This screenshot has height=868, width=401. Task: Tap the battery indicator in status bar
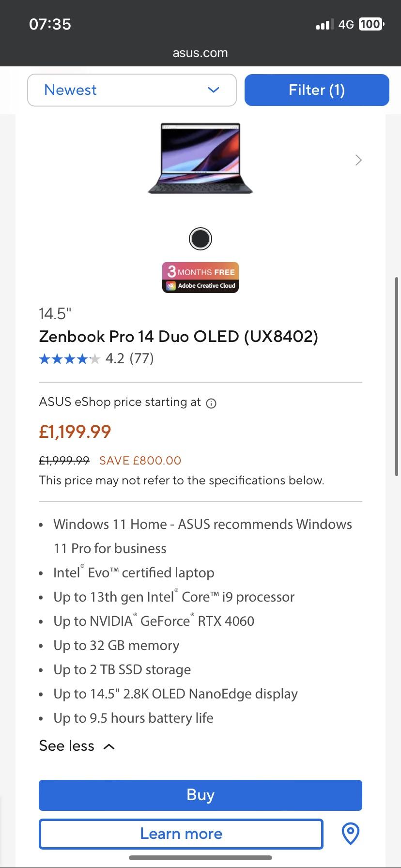[x=371, y=24]
